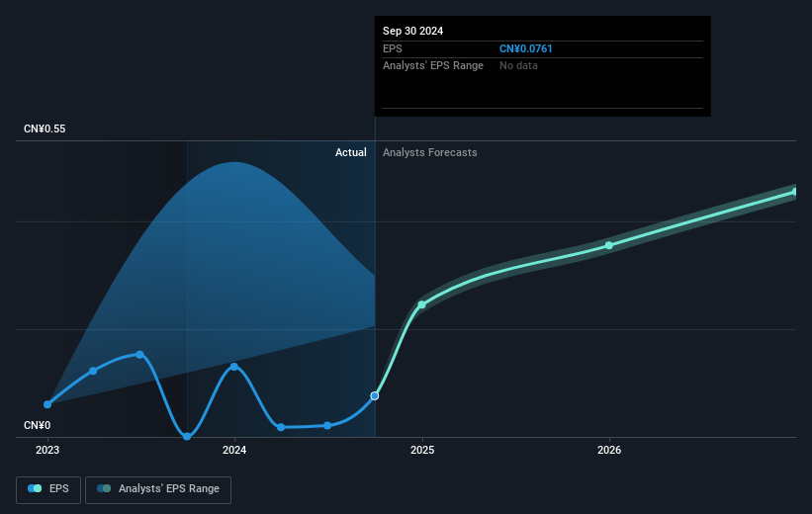Click the 'Sep 30 2024' tooltip date
The image size is (812, 514).
point(412,31)
